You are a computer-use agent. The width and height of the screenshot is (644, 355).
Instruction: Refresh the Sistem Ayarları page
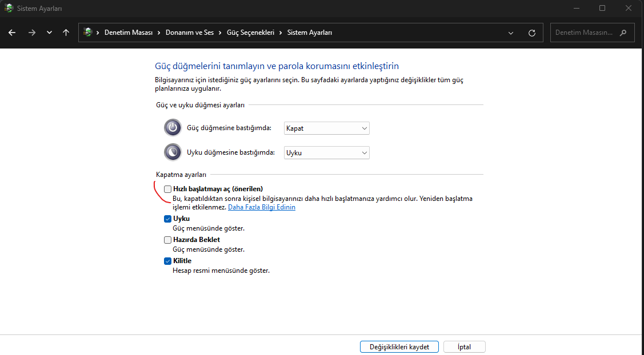tap(532, 33)
